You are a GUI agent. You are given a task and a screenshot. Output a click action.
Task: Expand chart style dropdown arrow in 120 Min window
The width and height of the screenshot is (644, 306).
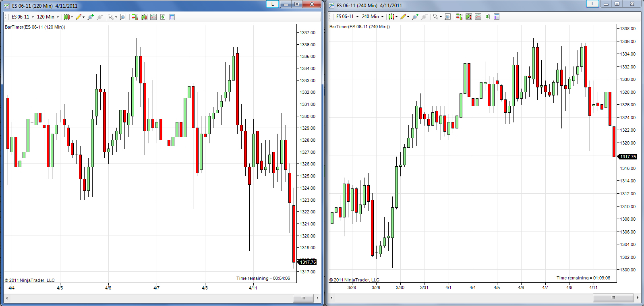72,17
